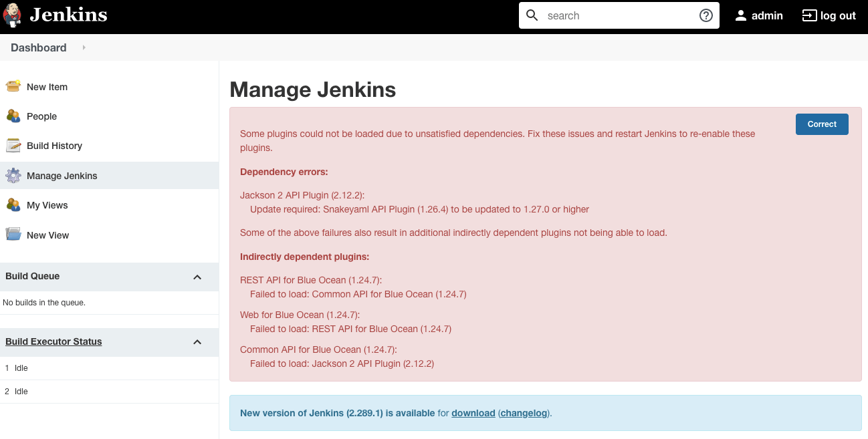Click the admin user icon

pos(741,15)
